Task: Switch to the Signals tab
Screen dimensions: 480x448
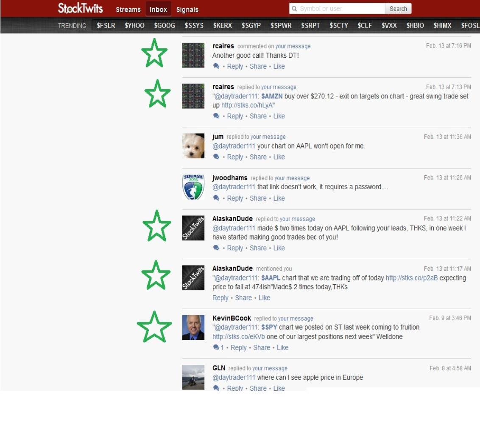Action: click(x=187, y=9)
